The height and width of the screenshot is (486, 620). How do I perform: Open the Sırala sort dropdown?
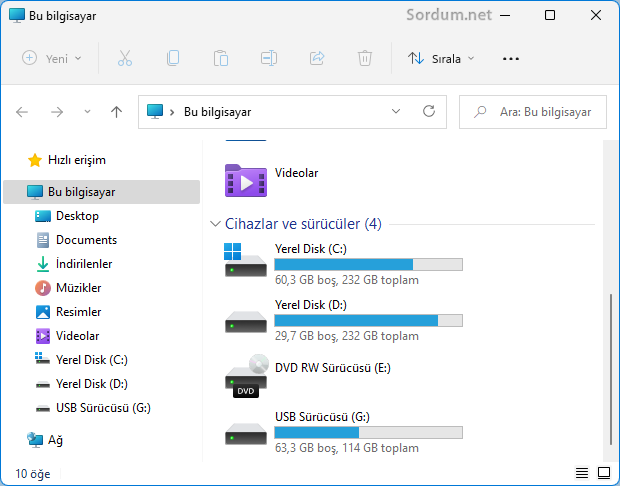coord(442,58)
